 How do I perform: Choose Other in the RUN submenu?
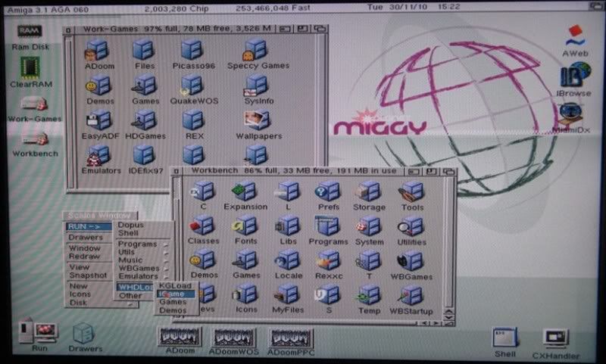point(130,296)
